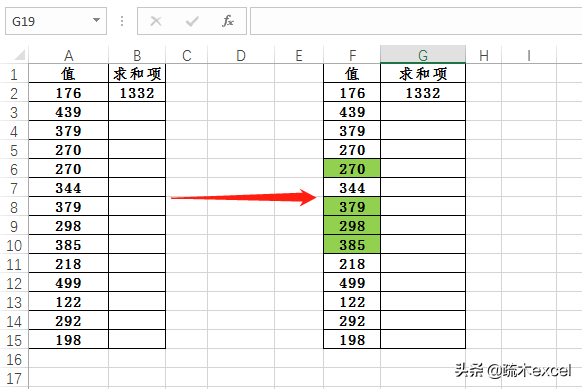
Task: Click green highlighted cell F8 with 379
Action: (x=352, y=207)
